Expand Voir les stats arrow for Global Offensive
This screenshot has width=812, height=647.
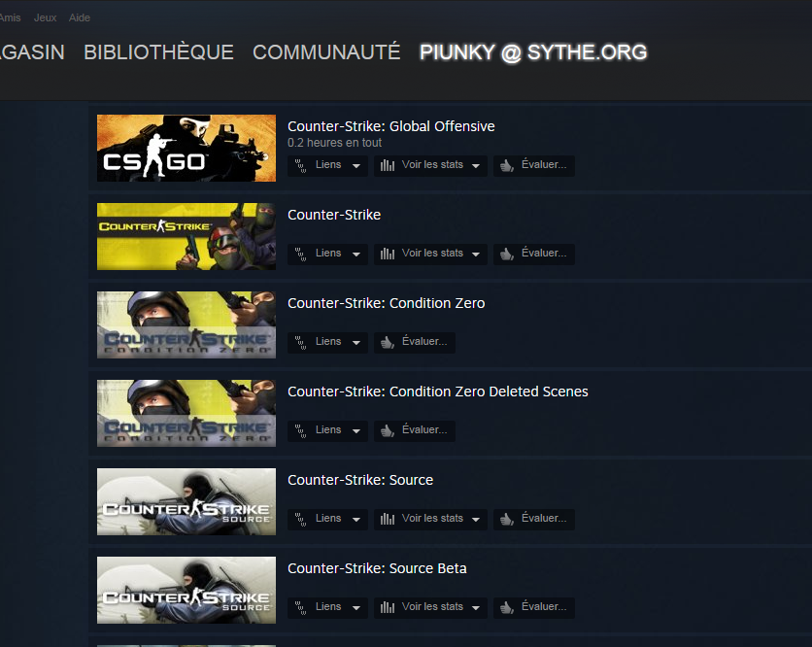[476, 166]
